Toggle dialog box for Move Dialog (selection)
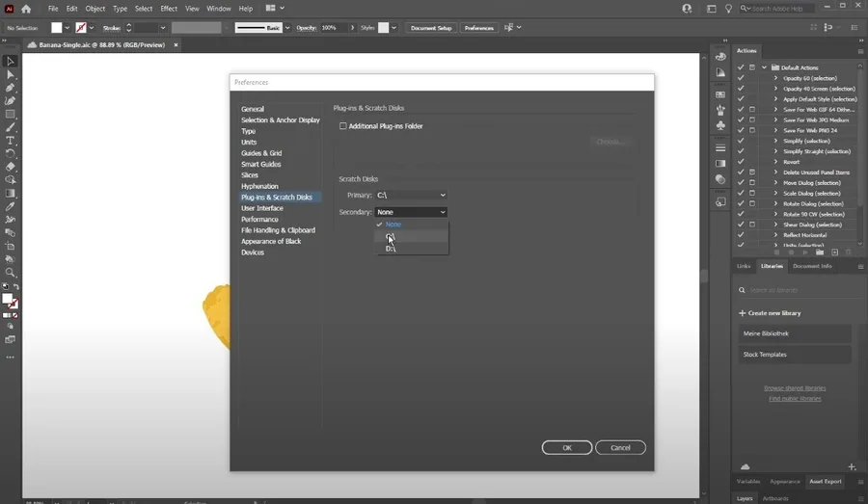 coord(751,182)
